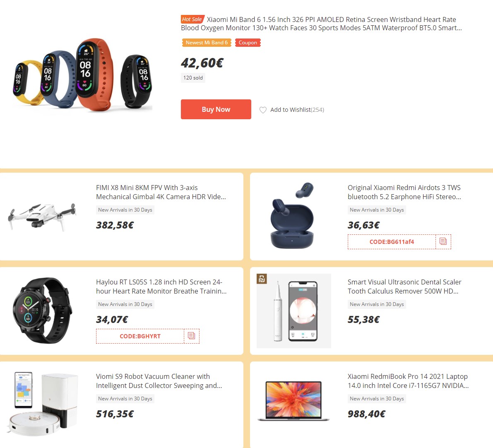Copy coupon code BGHYRT via copy icon
This screenshot has height=448, width=493.
(192, 336)
